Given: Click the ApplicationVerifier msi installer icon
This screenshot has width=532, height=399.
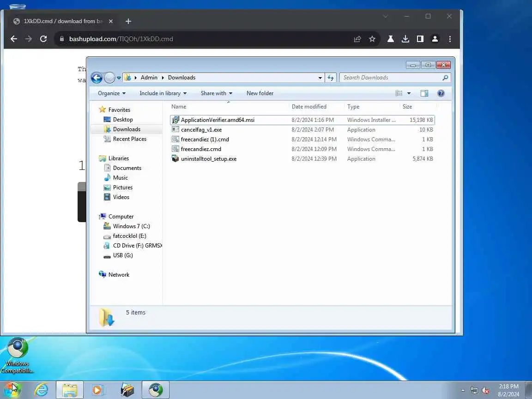Looking at the screenshot, I should coord(175,120).
